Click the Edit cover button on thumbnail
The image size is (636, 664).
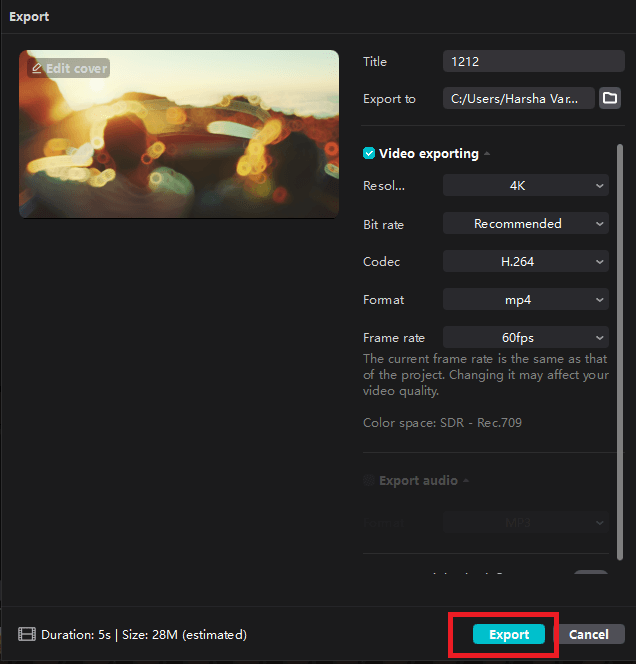[69, 68]
